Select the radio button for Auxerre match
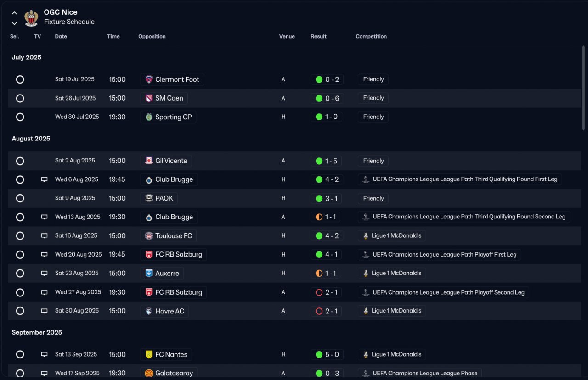The height and width of the screenshot is (380, 588). (20, 273)
